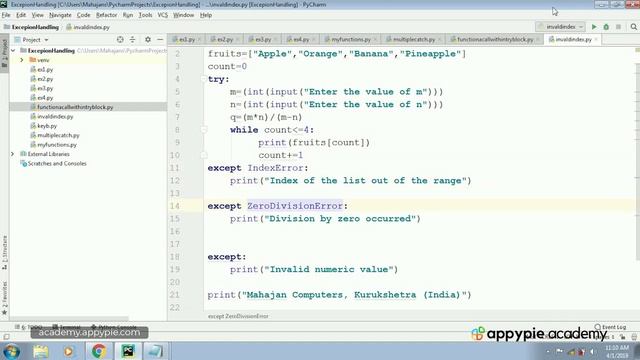Open the Structure side tool window
The image size is (640, 360).
[4, 253]
